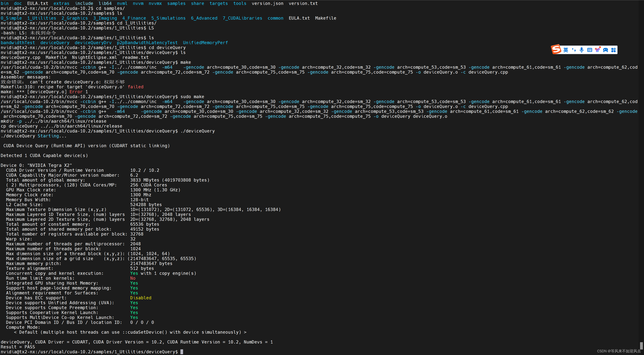The height and width of the screenshot is (355, 644).
Task: Click the 'nvvmx' directory name
Action: pos(155,4)
